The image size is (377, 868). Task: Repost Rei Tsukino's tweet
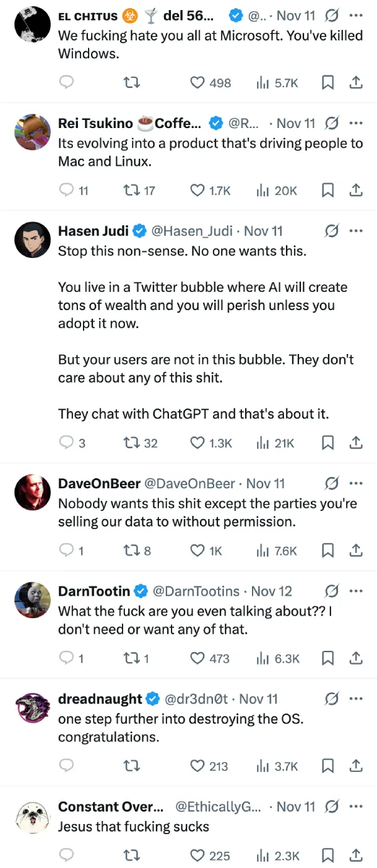coord(132,190)
